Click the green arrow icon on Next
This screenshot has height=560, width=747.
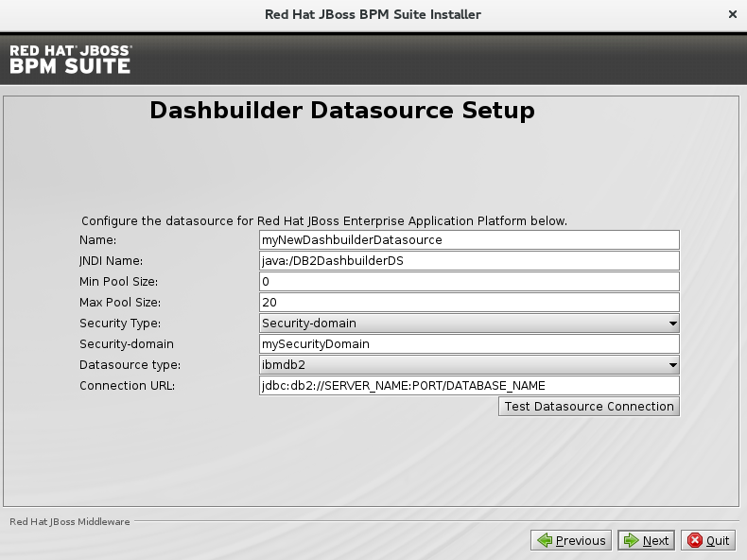pyautogui.click(x=630, y=541)
